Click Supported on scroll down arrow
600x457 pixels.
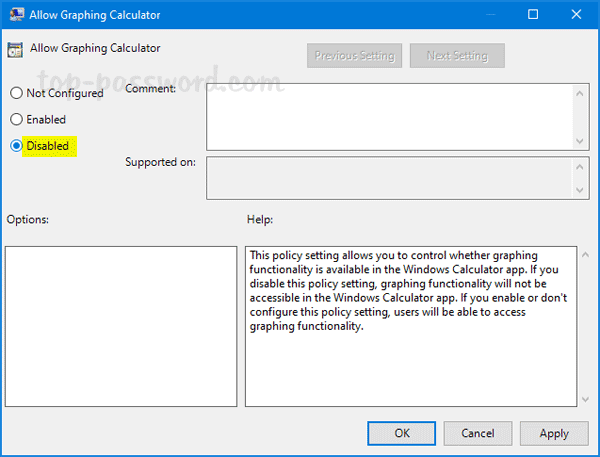(x=580, y=190)
